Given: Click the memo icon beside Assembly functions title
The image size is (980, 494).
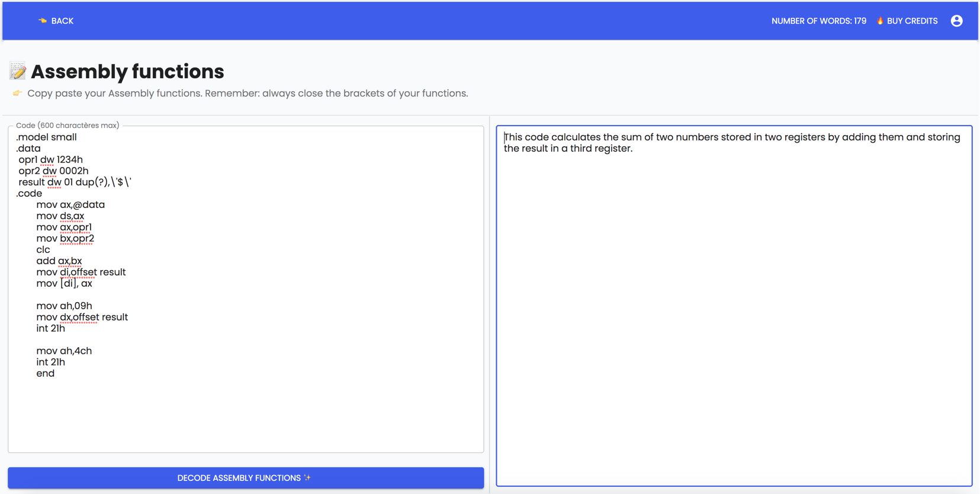Looking at the screenshot, I should click(x=18, y=71).
